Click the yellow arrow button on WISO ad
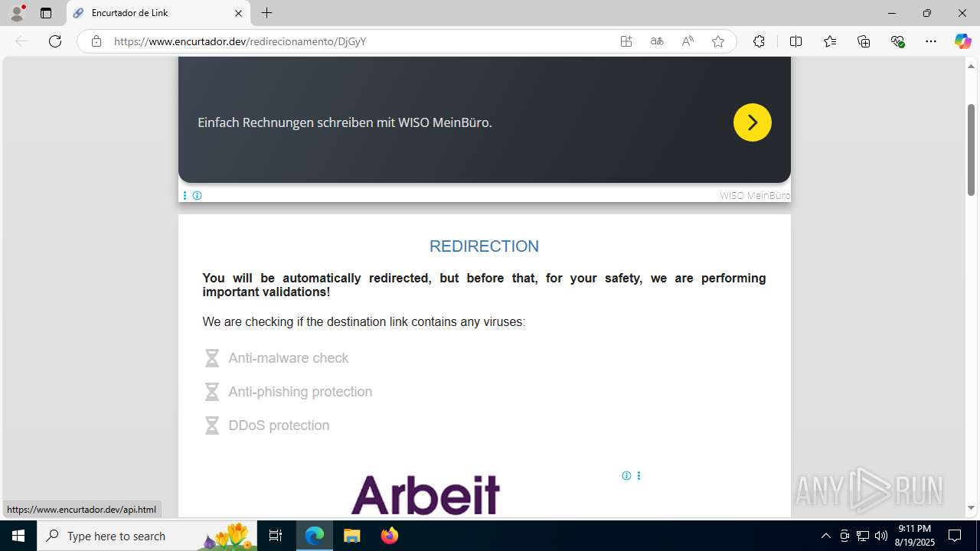This screenshot has height=551, width=980. (753, 122)
